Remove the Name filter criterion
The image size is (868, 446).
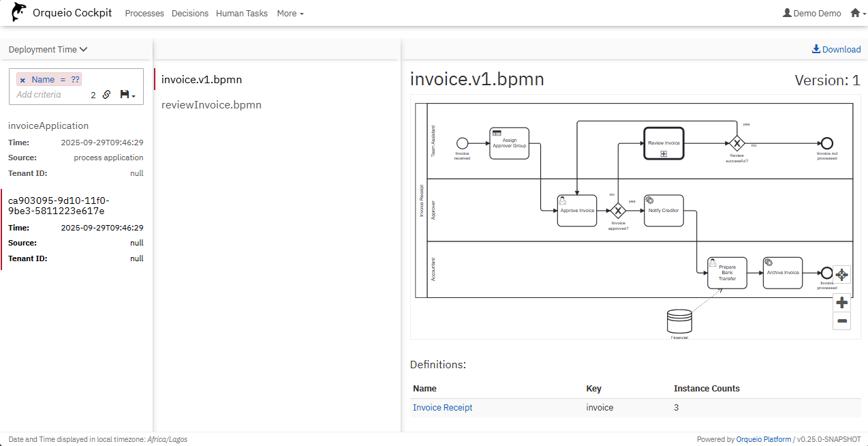(22, 80)
